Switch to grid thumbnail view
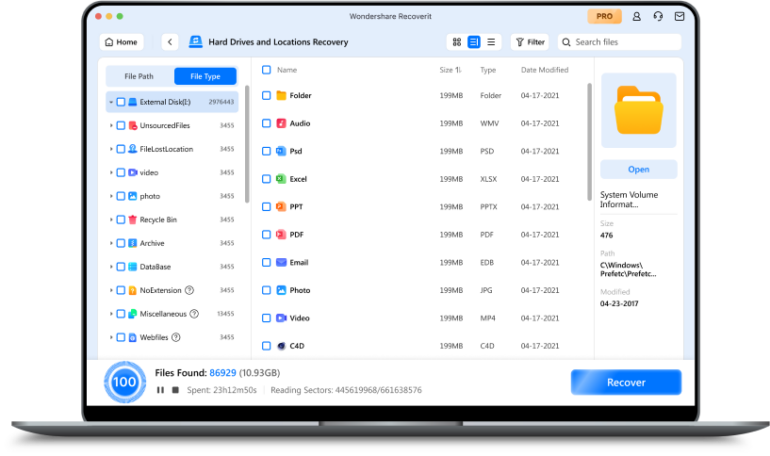Screen dimensions: 770x456 click(457, 42)
